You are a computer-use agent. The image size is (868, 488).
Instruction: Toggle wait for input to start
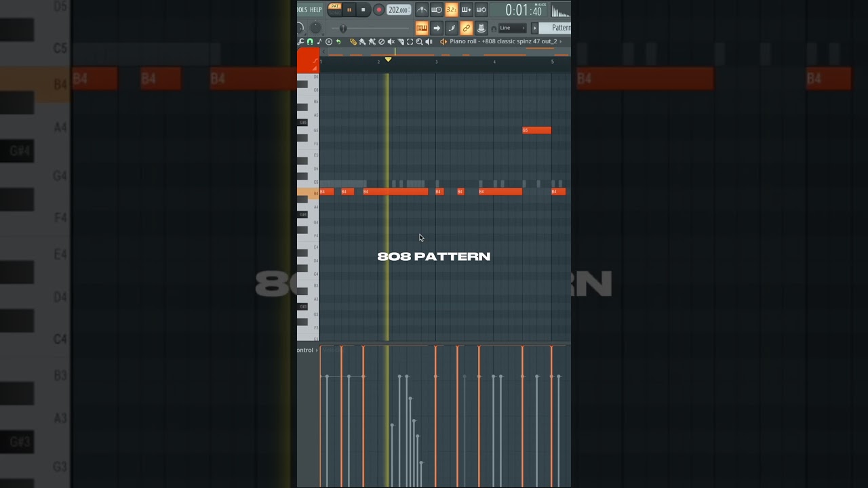pyautogui.click(x=437, y=9)
